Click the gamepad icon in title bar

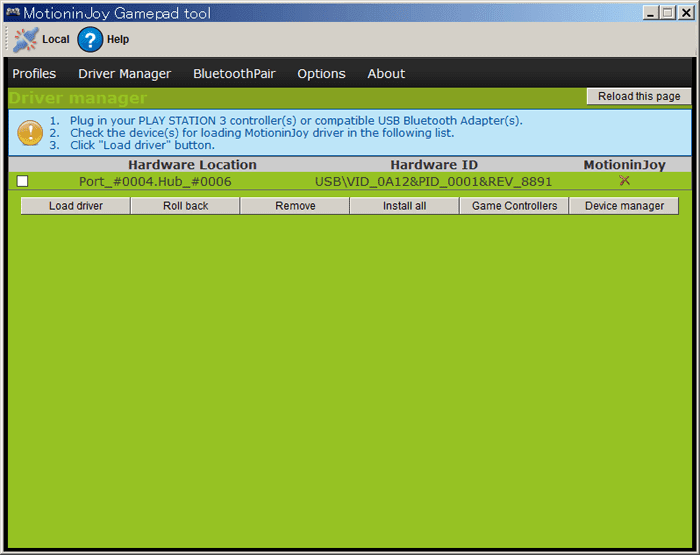[x=13, y=12]
